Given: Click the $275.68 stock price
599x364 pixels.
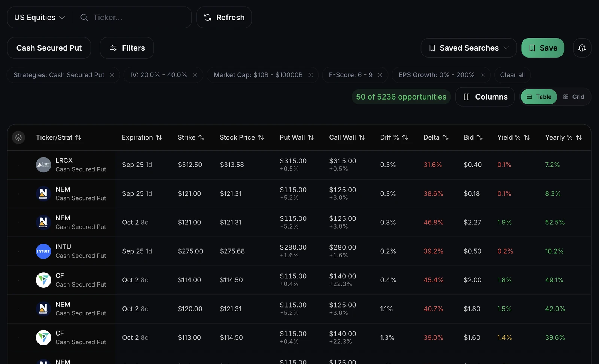Looking at the screenshot, I should point(232,251).
